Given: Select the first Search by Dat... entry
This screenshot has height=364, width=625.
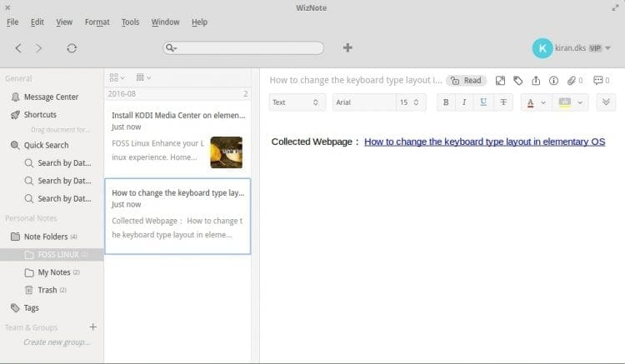Looking at the screenshot, I should click(64, 163).
